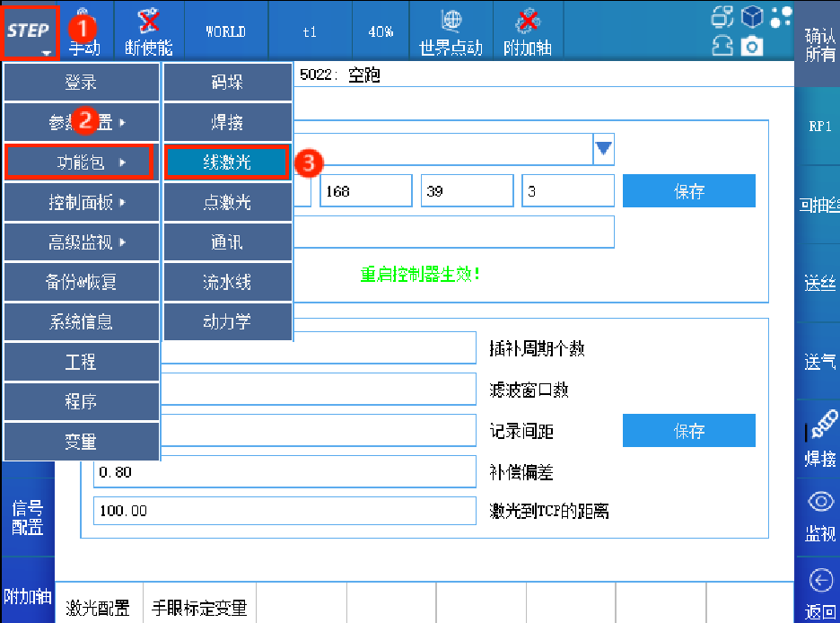Viewport: 840px width, 623px height.
Task: Click the camera screenshot icon
Action: pyautogui.click(x=752, y=46)
